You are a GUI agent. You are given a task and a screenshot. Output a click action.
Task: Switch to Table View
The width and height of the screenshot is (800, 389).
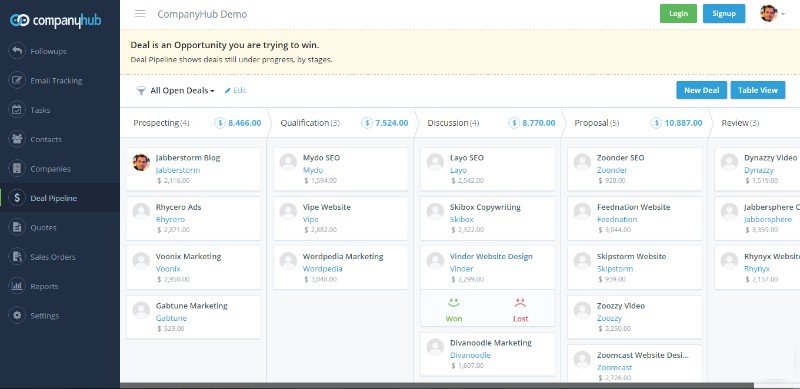click(x=758, y=90)
